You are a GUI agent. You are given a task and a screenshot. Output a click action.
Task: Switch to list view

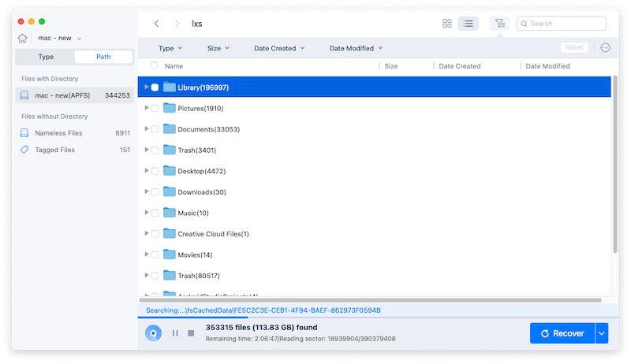[469, 24]
